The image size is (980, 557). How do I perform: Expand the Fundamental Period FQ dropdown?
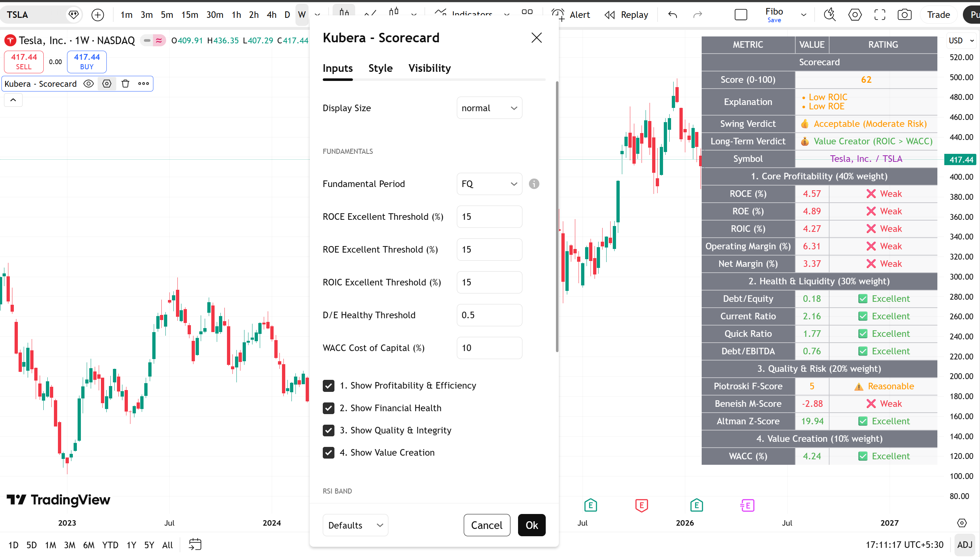489,184
